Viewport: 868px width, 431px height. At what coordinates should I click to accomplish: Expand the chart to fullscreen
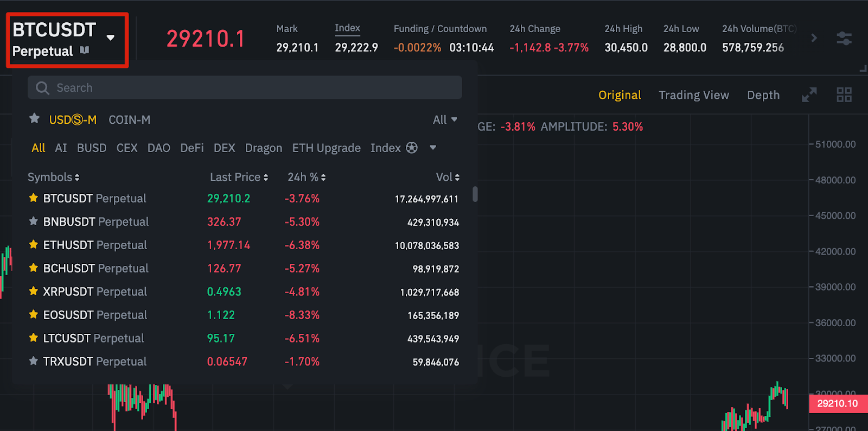tap(809, 95)
